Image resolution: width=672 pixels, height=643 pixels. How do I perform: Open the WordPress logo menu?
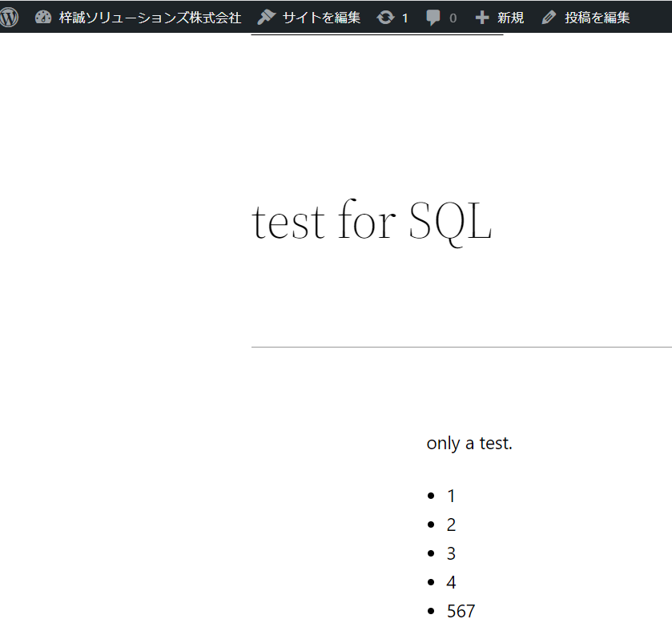click(x=9, y=17)
